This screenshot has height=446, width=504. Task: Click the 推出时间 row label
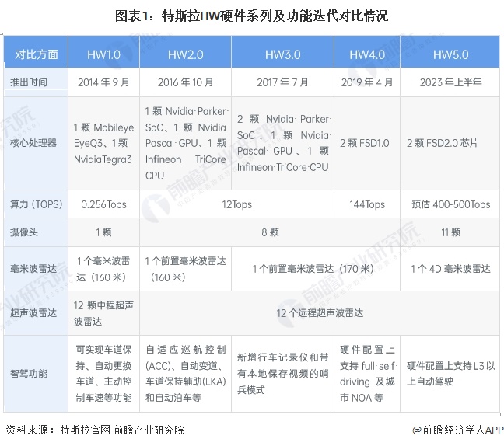(36, 82)
